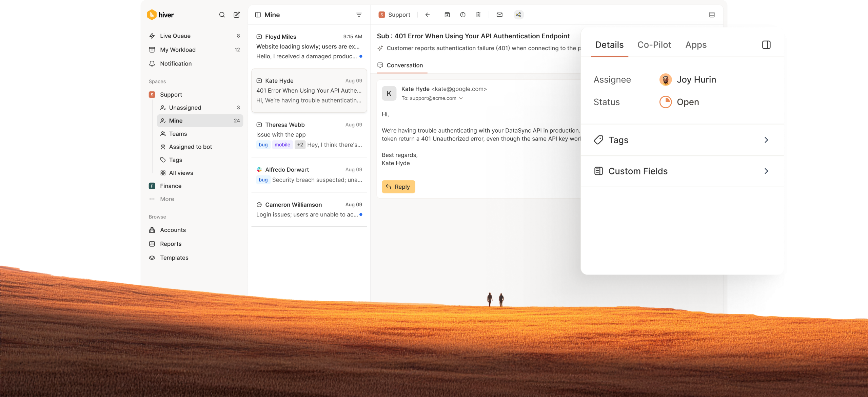868x397 pixels.
Task: Click the spam alert icon in toolbar
Action: pos(463,15)
